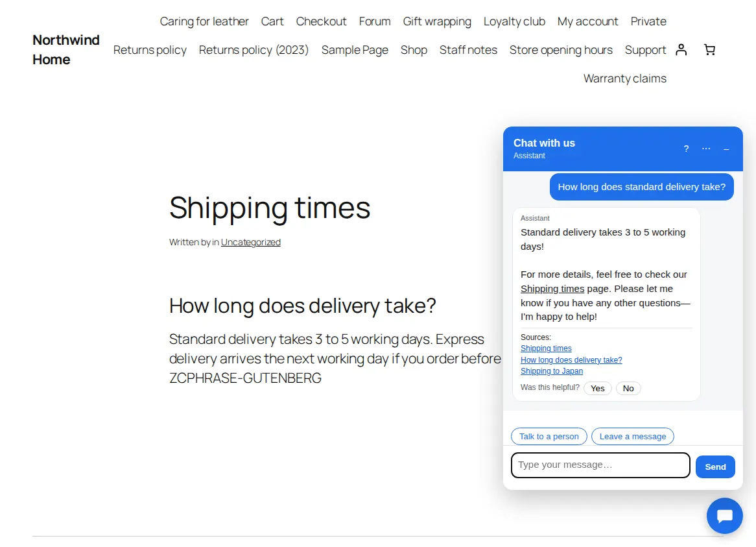The height and width of the screenshot is (547, 756).
Task: Mark the answer unhelpful with No
Action: (x=628, y=388)
